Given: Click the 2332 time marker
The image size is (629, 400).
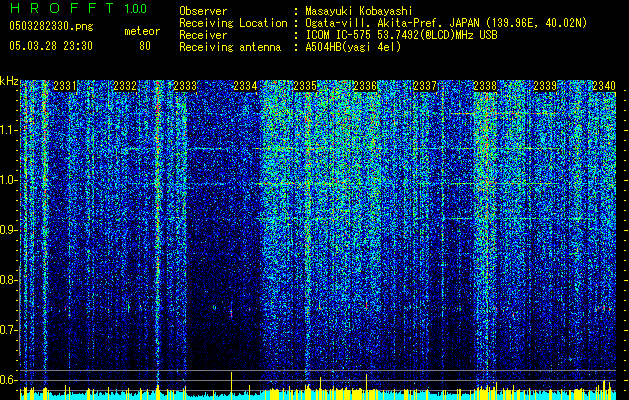Looking at the screenshot, I should point(125,86).
